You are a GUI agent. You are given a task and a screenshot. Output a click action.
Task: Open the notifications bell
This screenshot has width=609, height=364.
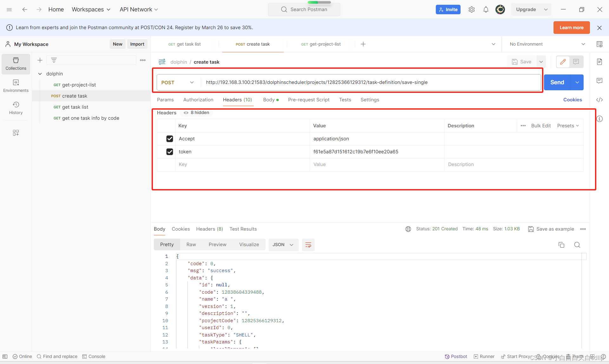[486, 10]
